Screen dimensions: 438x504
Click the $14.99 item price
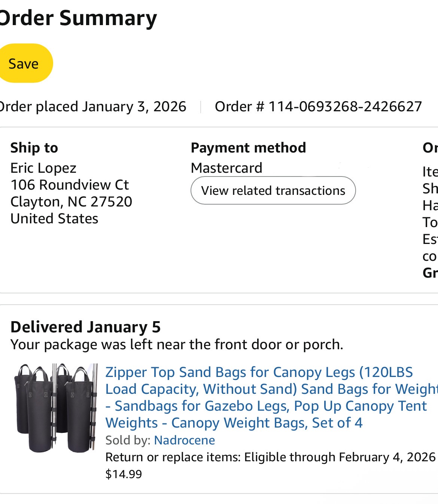pyautogui.click(x=124, y=474)
